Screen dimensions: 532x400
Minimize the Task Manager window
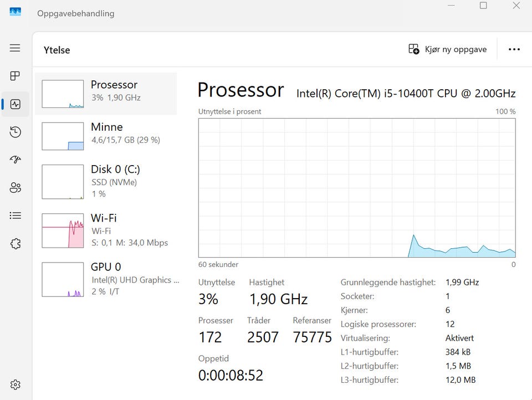(451, 6)
